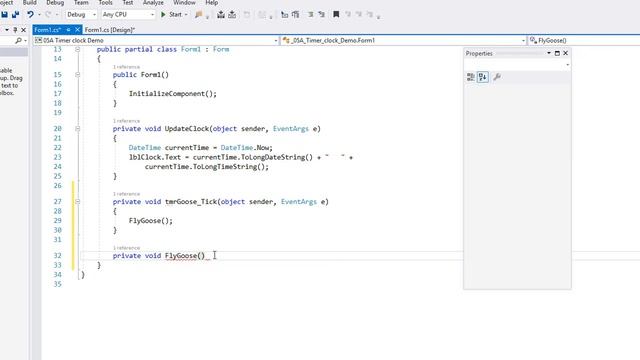Save the current file with the floppy icon

coord(4,14)
